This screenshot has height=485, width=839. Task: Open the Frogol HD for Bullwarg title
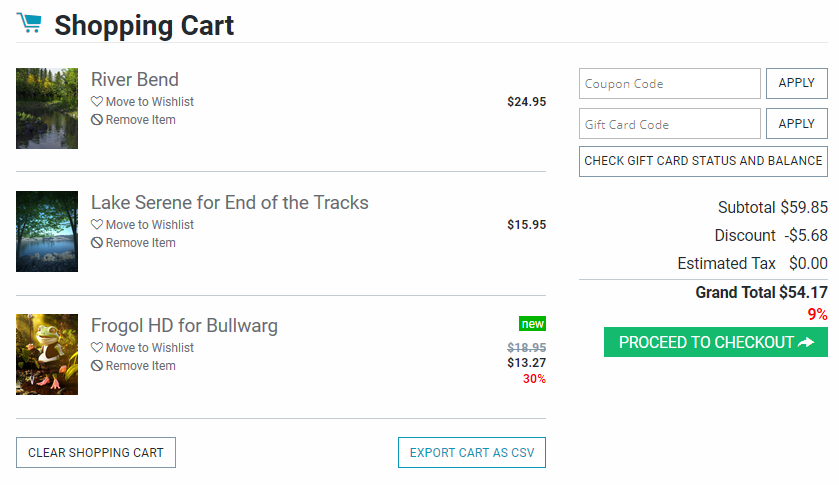pos(184,326)
